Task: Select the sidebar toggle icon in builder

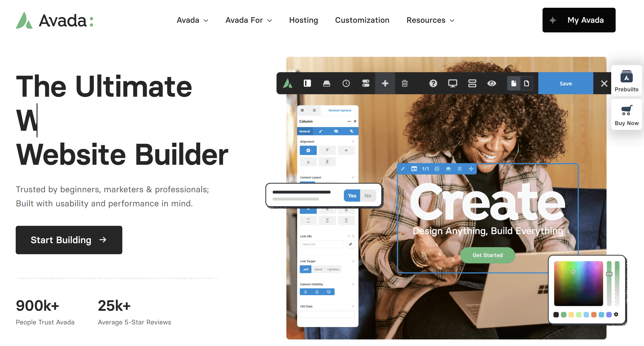Action: click(307, 83)
